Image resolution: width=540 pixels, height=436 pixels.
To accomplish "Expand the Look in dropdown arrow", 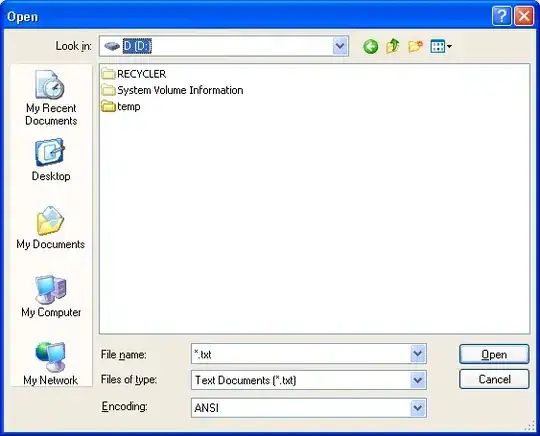I will 340,46.
